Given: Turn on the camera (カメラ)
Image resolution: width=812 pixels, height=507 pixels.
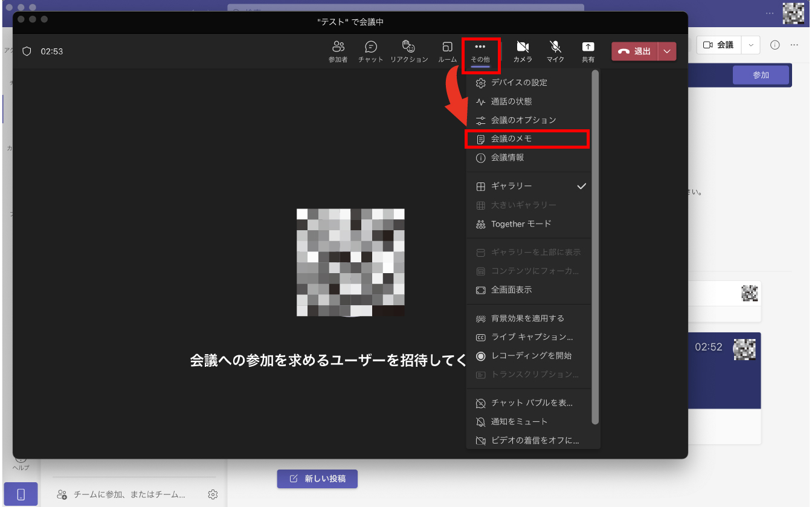Looking at the screenshot, I should tap(523, 51).
